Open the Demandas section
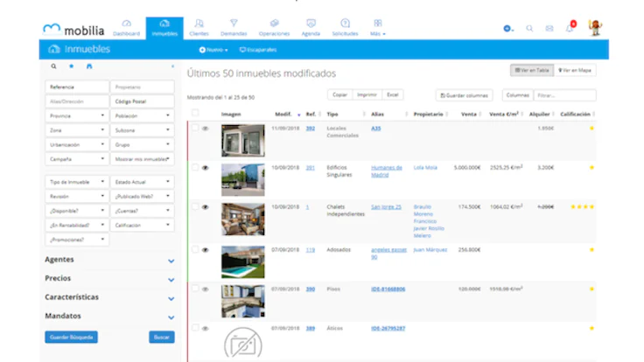 pyautogui.click(x=234, y=28)
